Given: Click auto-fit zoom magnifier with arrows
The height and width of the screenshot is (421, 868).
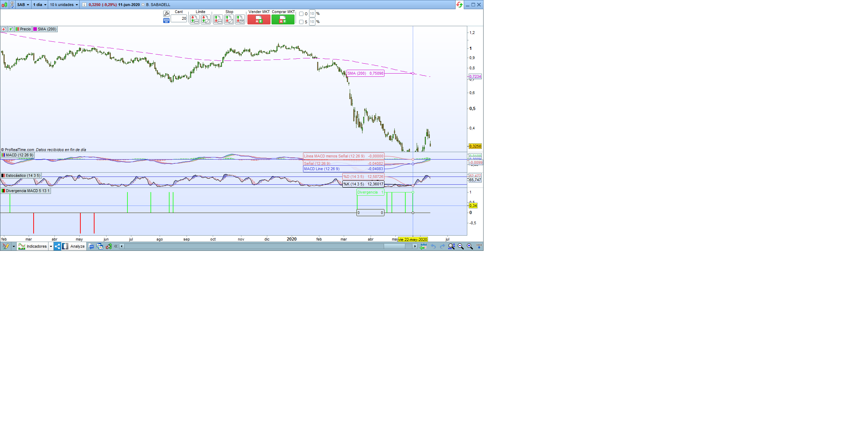Looking at the screenshot, I should 451,246.
